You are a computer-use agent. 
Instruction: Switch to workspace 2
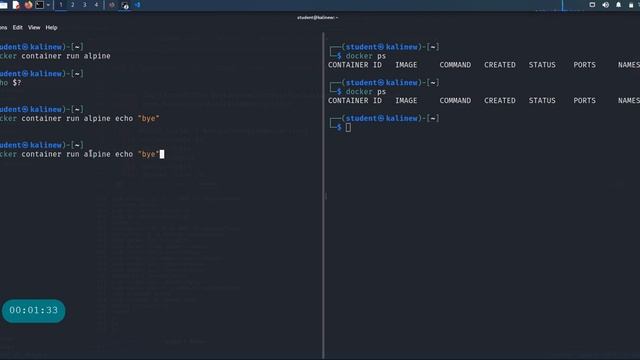[x=73, y=5]
